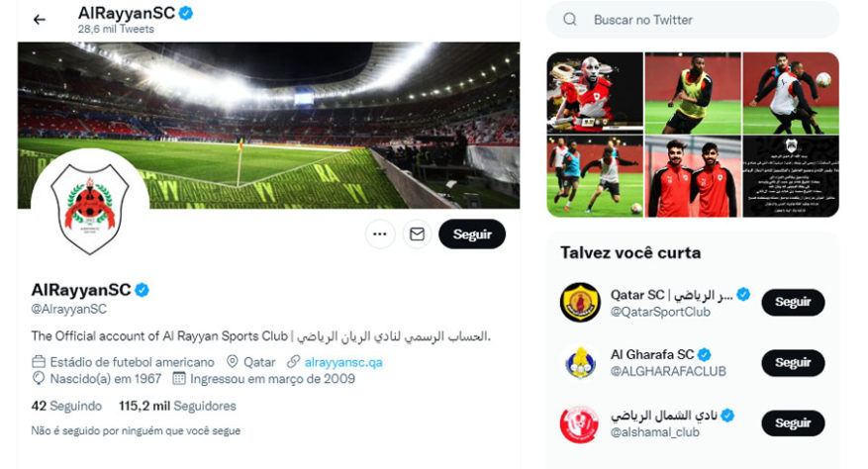
Task: Follow alshamal_club with Seguir button
Action: pos(793,423)
